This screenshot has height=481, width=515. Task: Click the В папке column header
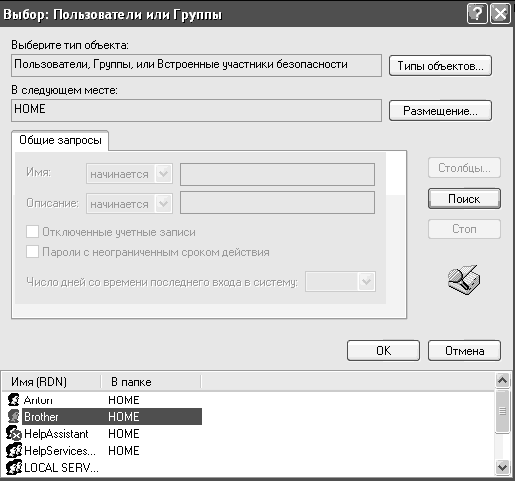tap(151, 382)
